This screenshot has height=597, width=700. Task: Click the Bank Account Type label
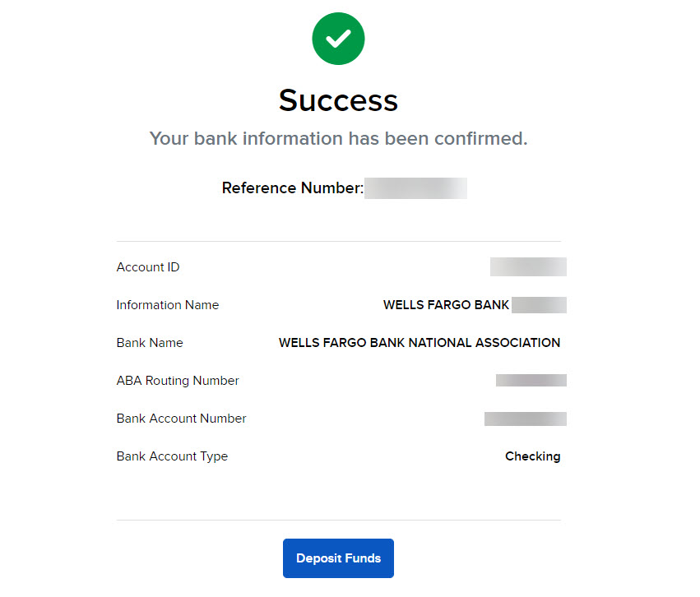[172, 456]
